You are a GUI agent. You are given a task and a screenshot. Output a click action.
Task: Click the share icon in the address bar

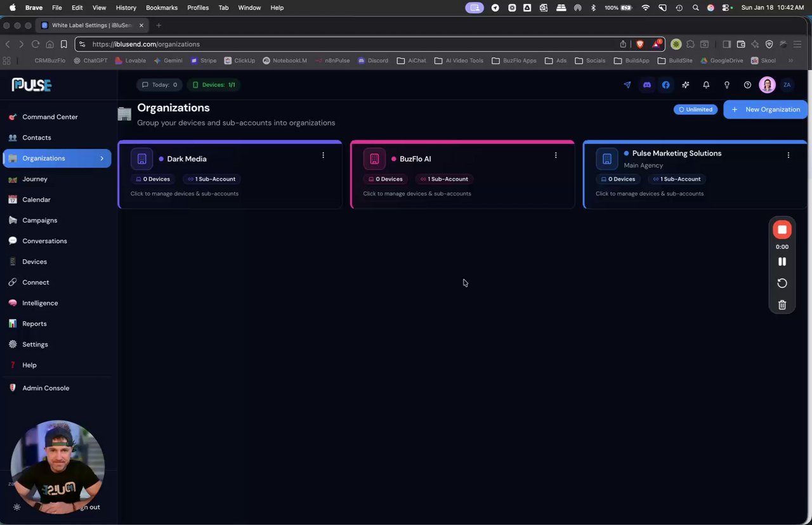(x=623, y=44)
